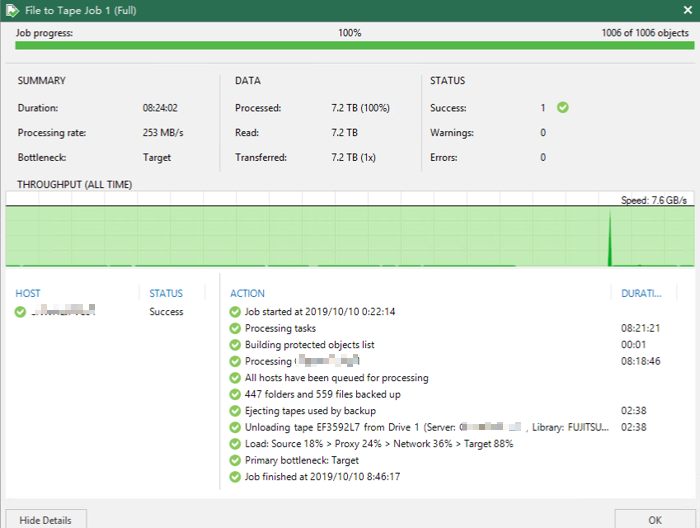
Task: Select 'Load: Source 18% > Proxy 24%' row
Action: click(x=379, y=444)
